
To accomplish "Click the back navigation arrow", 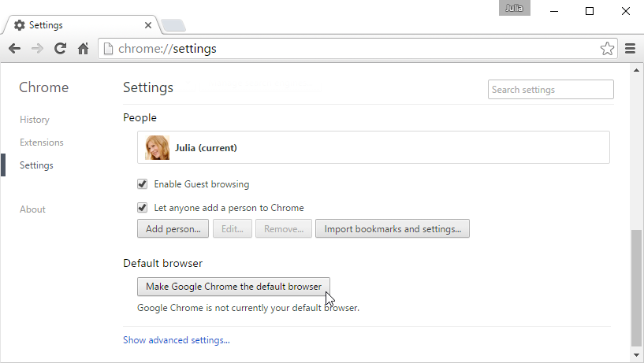I will point(14,49).
